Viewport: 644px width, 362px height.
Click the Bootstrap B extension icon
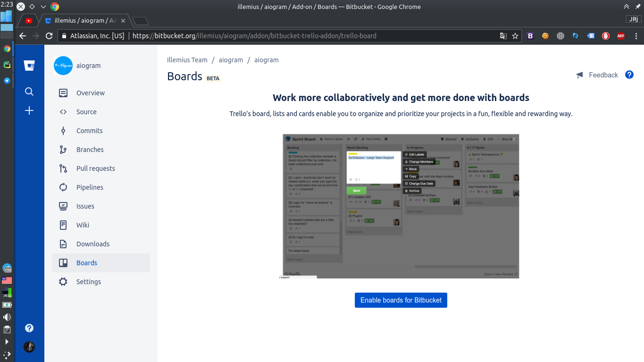[x=530, y=36]
